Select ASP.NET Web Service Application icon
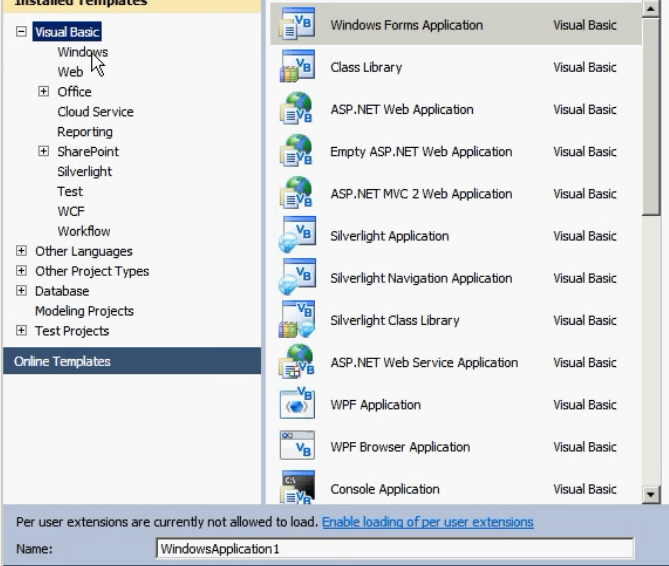The image size is (669, 566). click(297, 362)
